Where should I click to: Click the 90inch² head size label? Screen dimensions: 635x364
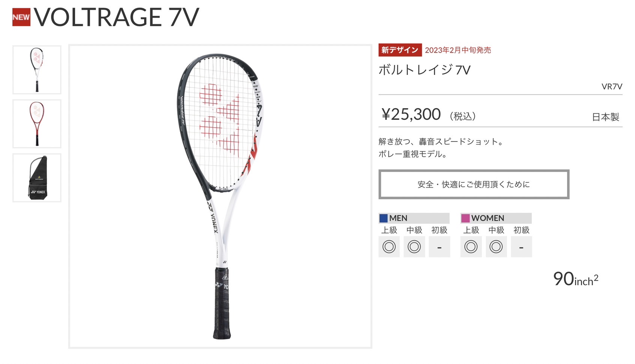576,279
